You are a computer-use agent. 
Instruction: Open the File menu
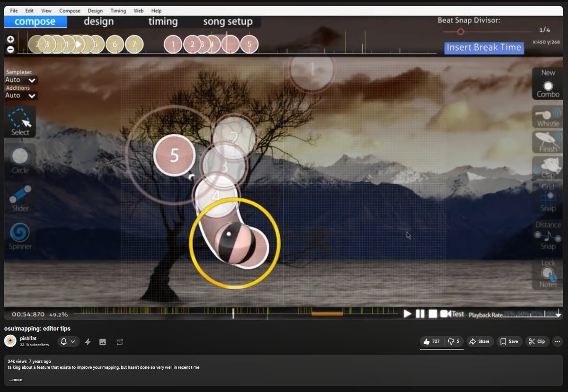pos(14,10)
